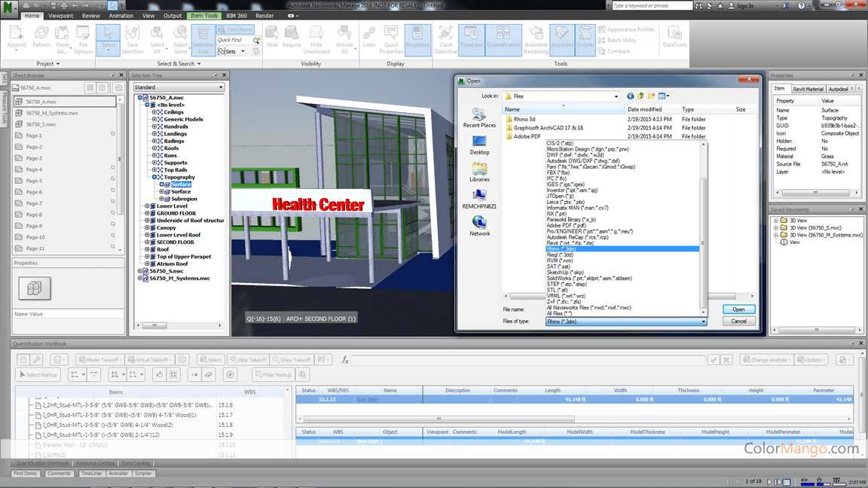868x488 pixels.
Task: Open the Animator tool
Action: pos(562,39)
